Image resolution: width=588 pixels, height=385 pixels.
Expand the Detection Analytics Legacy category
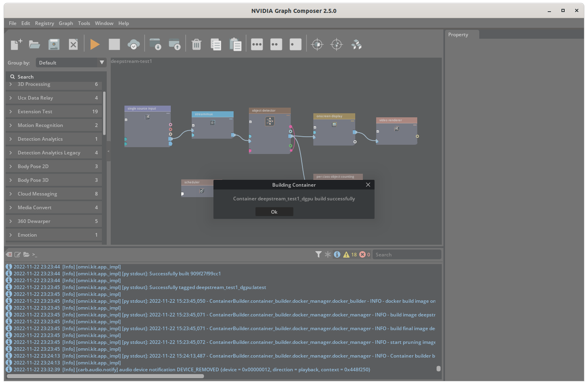54,153
